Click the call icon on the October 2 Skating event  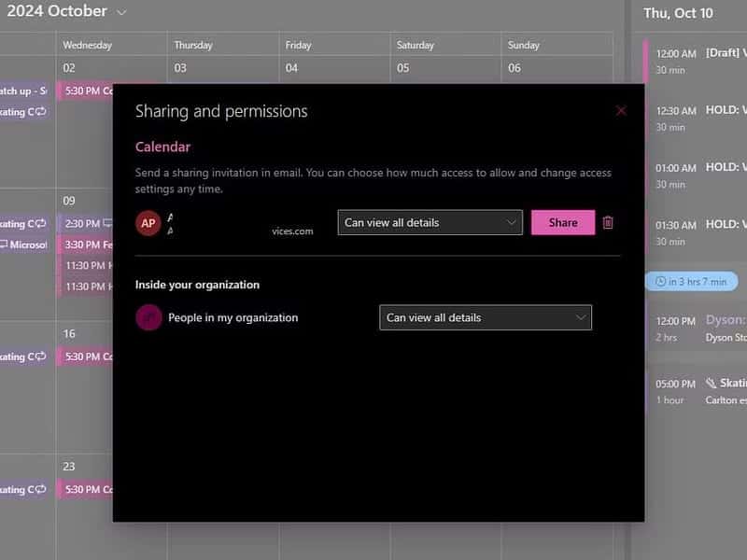(39, 111)
